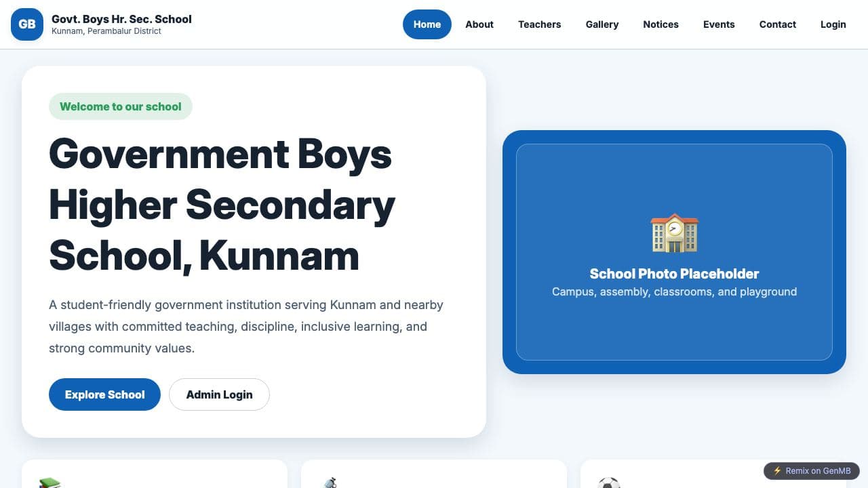Click the books icon on the first card
This screenshot has width=868, height=488.
(x=50, y=483)
